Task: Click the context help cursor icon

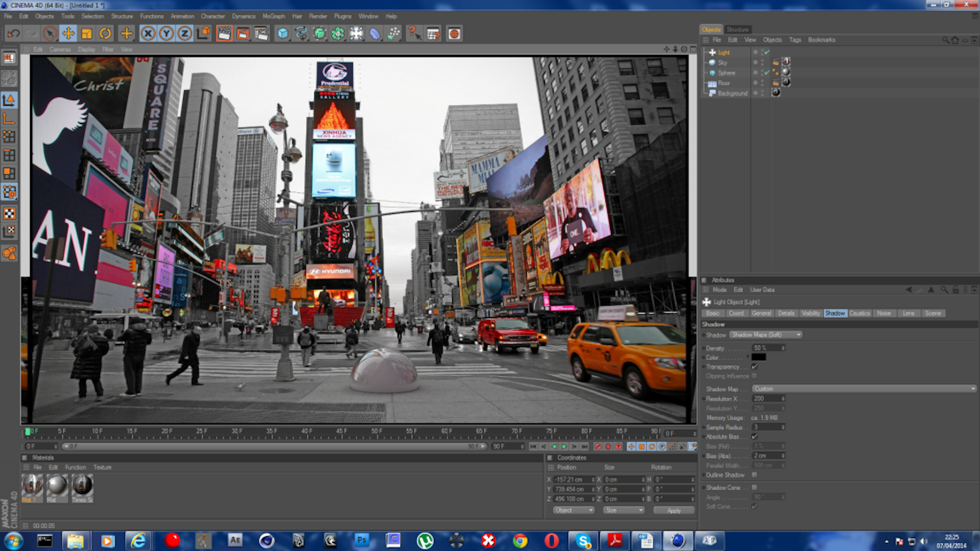Action: (x=414, y=34)
